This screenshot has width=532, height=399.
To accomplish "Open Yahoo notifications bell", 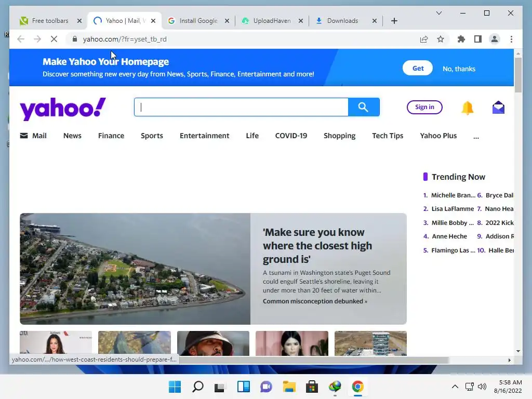I will click(x=467, y=108).
